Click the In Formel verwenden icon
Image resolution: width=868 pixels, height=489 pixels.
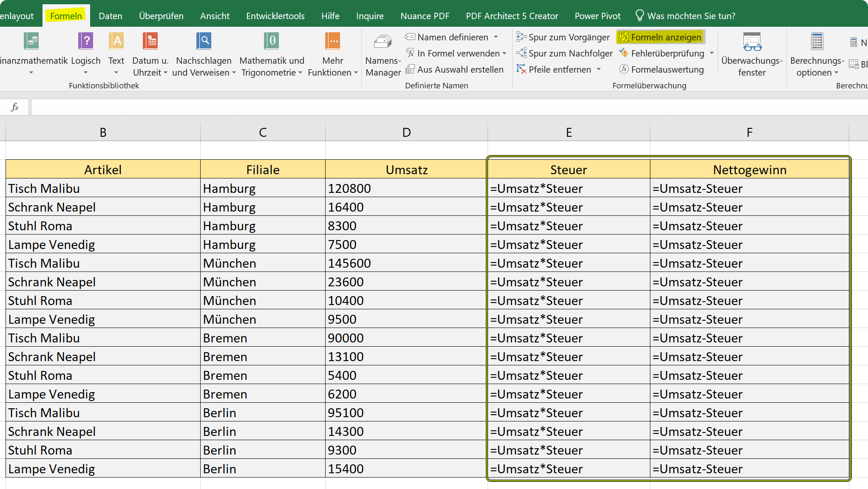410,53
